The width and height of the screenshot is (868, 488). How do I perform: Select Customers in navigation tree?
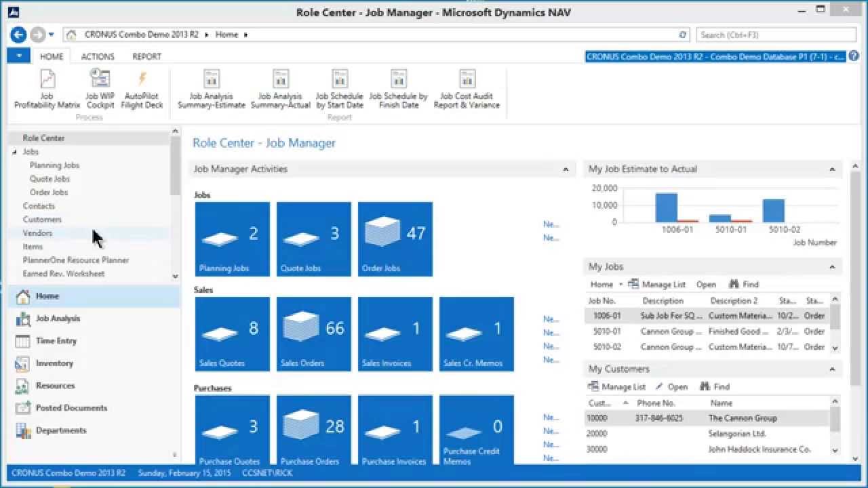pos(42,220)
